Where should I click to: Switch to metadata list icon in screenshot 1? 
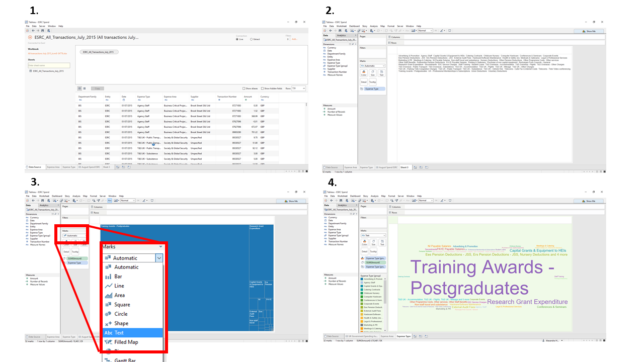click(84, 88)
